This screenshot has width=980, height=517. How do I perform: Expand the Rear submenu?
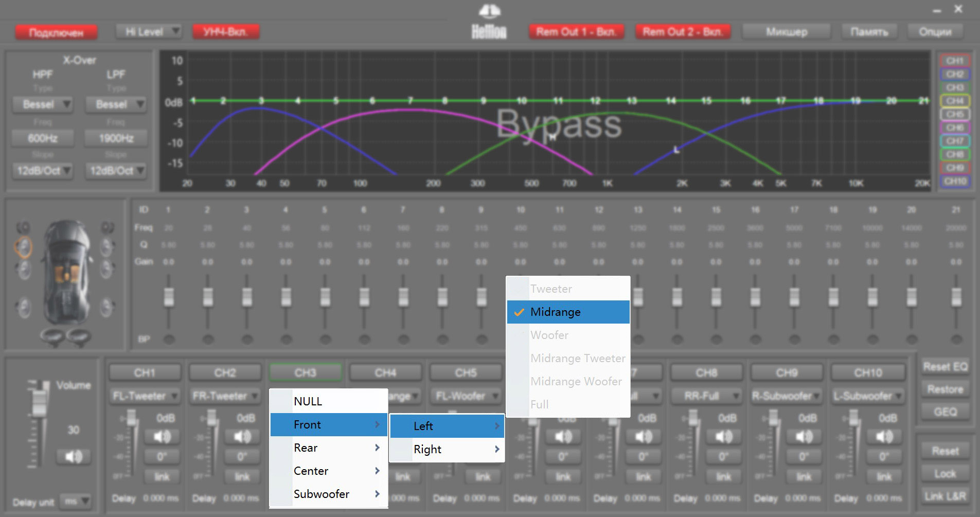tap(329, 448)
